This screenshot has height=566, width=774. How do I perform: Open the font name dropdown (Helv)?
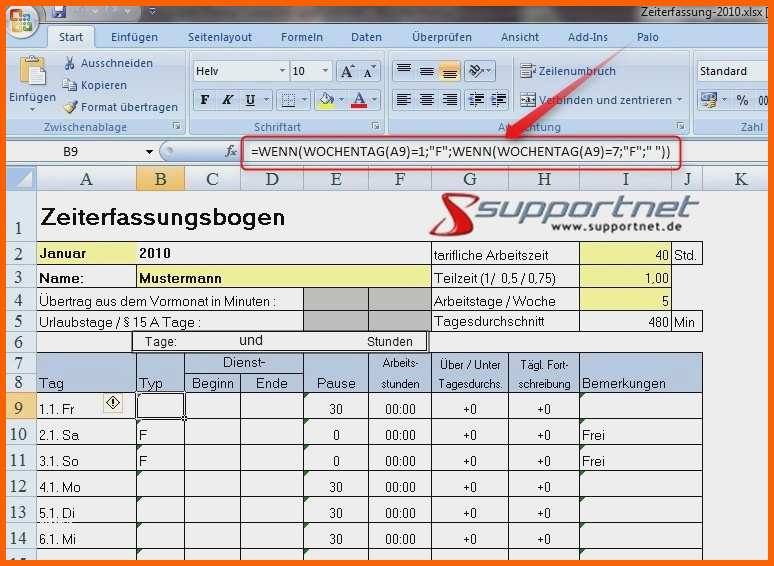tap(281, 72)
